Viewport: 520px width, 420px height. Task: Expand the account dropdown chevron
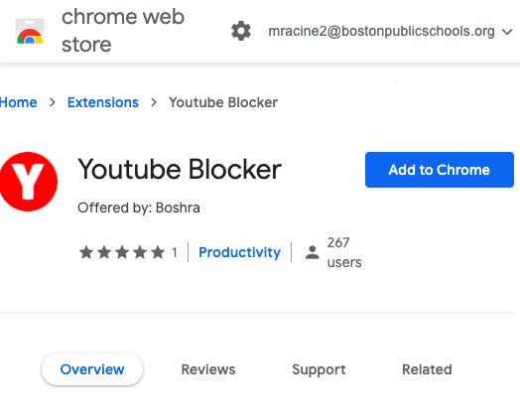(507, 32)
